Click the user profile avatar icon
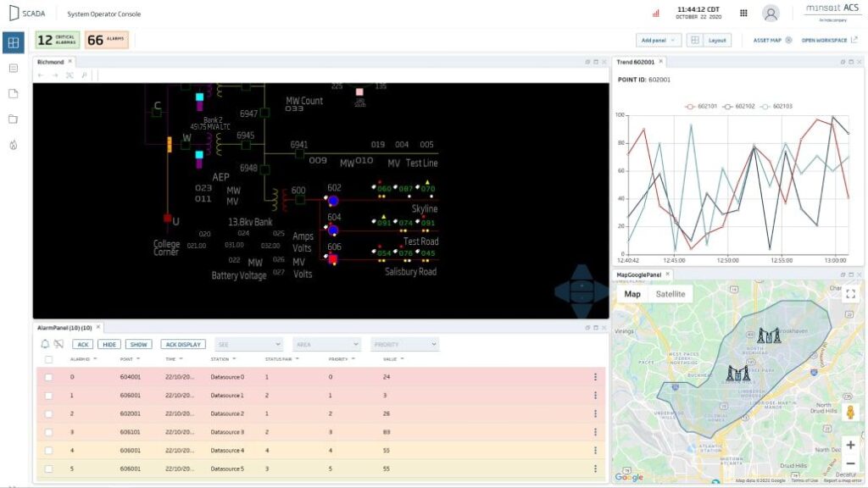 [771, 14]
